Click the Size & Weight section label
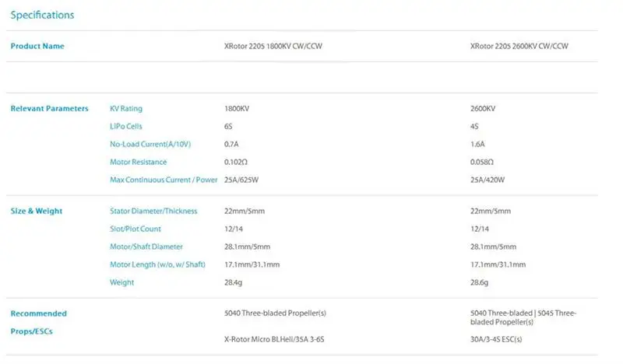The image size is (623, 364). [x=37, y=211]
